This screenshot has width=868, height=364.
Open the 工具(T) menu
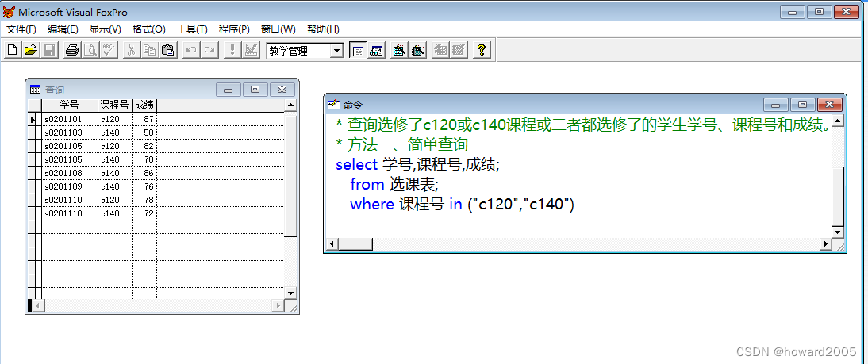(x=192, y=29)
